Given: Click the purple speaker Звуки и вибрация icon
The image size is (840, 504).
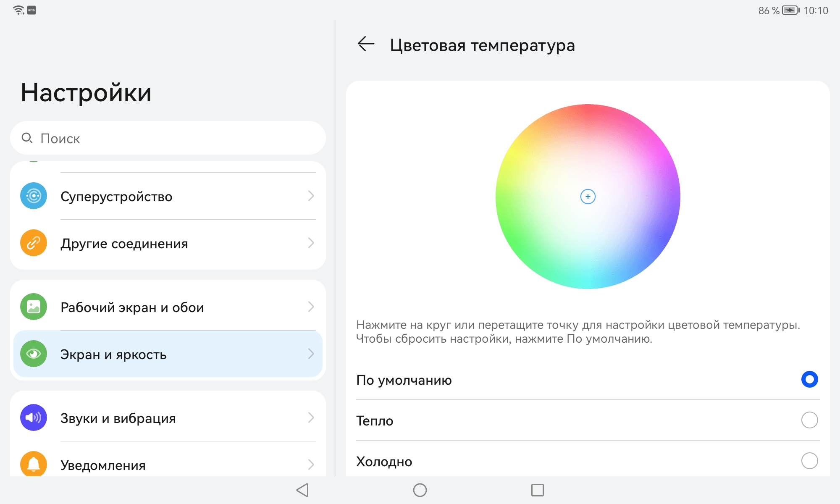Looking at the screenshot, I should point(34,417).
